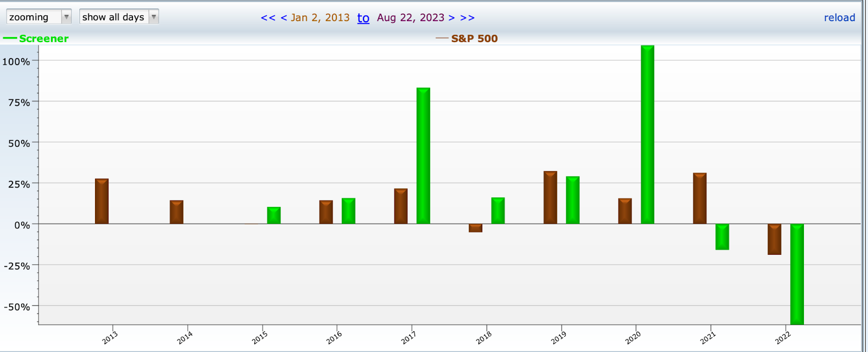Click the -25% y-axis label
Image resolution: width=868 pixels, height=352 pixels.
point(17,266)
